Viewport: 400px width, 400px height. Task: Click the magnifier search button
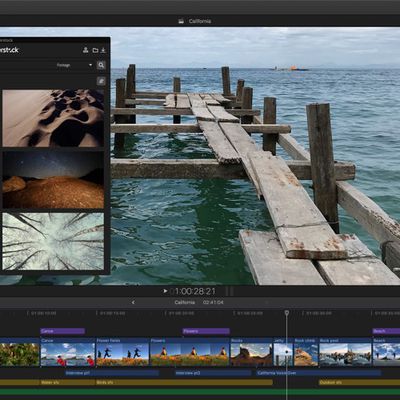click(x=101, y=65)
